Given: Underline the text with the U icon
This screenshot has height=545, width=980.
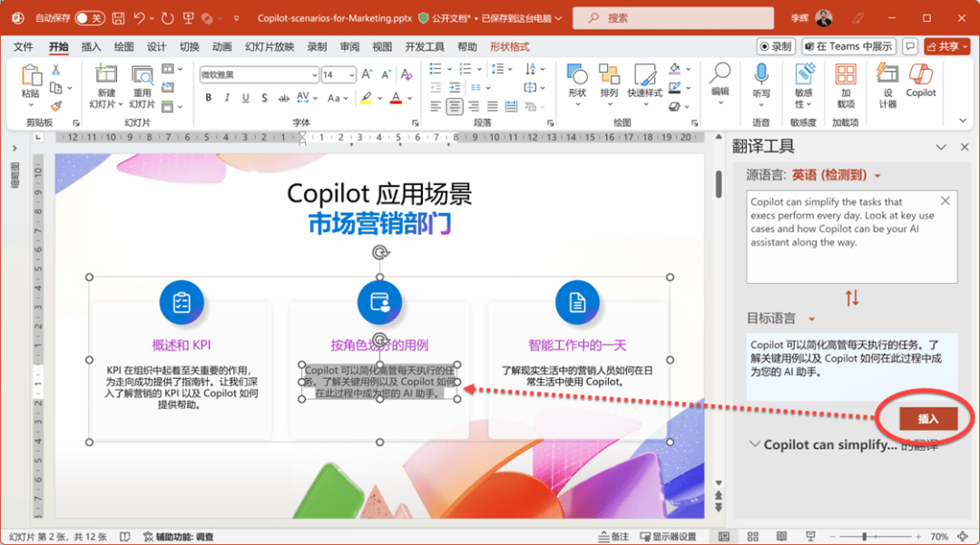Looking at the screenshot, I should click(246, 97).
